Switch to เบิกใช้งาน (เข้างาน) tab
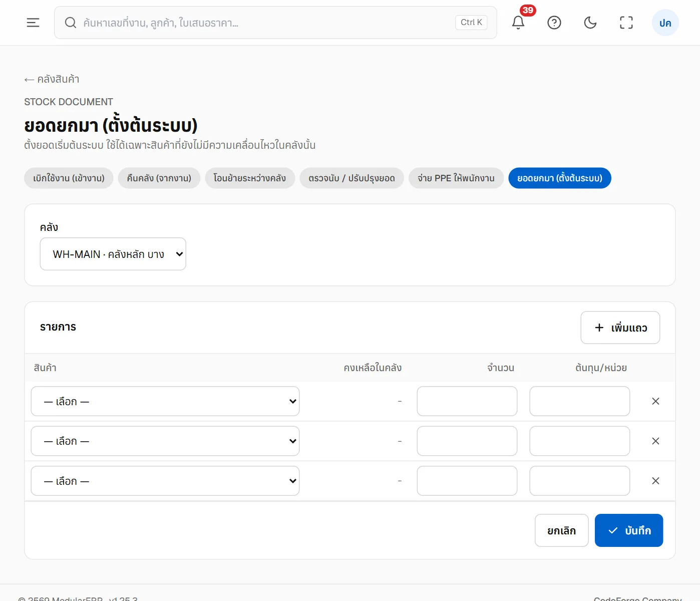 point(69,178)
